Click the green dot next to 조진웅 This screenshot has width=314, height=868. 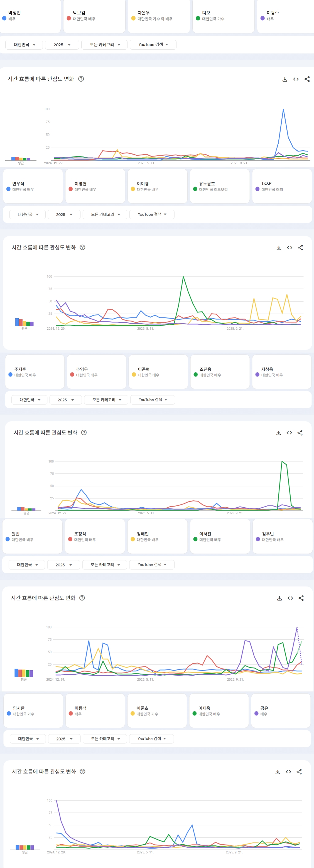tap(195, 375)
